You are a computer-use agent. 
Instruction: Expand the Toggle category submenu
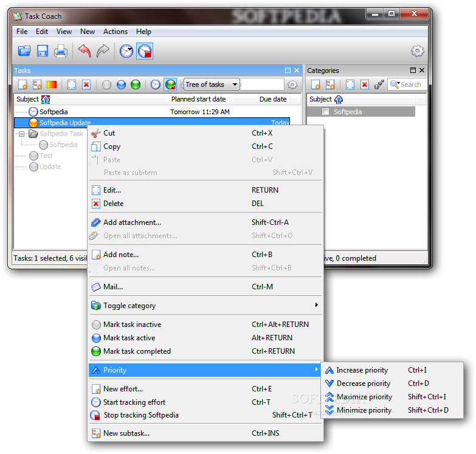205,305
